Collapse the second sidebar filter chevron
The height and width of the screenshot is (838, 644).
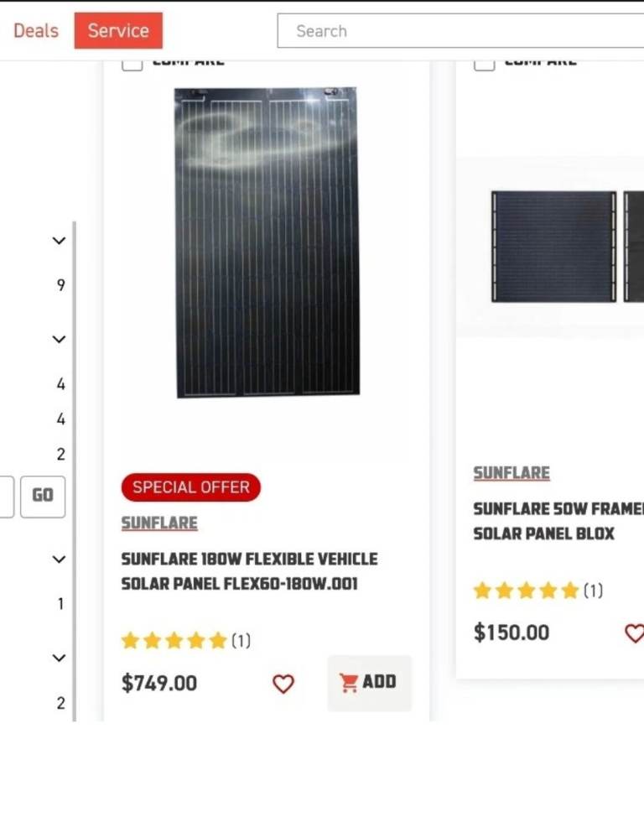[59, 340]
